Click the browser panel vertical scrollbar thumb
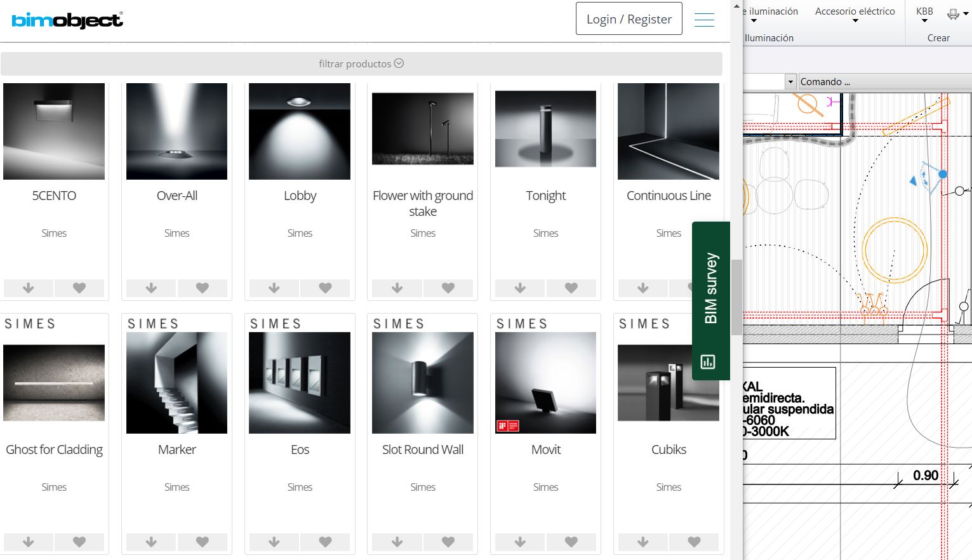The height and width of the screenshot is (560, 972). point(736,297)
